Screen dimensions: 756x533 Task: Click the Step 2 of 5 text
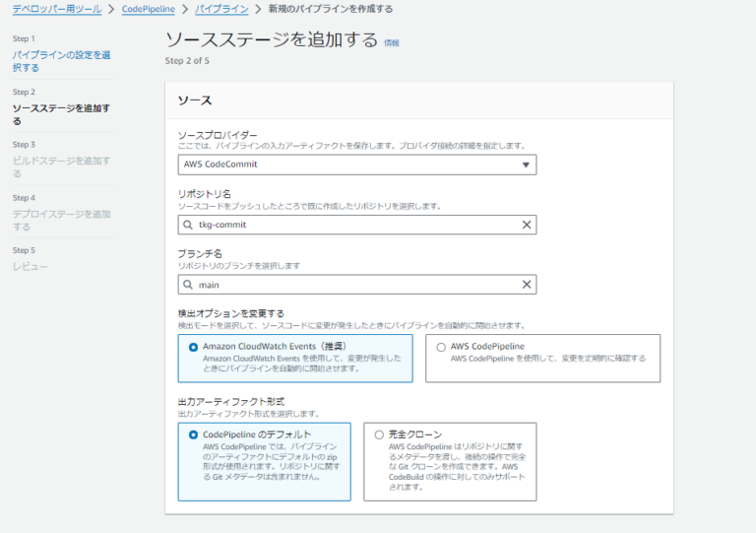(187, 61)
